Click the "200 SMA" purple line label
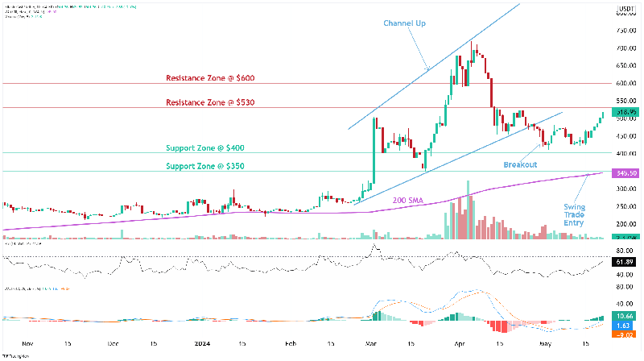Image resolution: width=644 pixels, height=361 pixels. [x=409, y=199]
